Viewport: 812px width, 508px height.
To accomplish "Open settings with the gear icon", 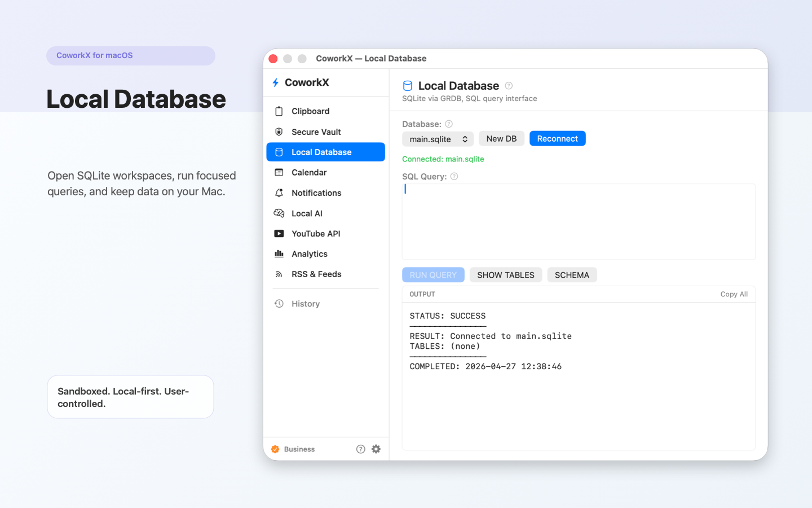I will tap(376, 449).
